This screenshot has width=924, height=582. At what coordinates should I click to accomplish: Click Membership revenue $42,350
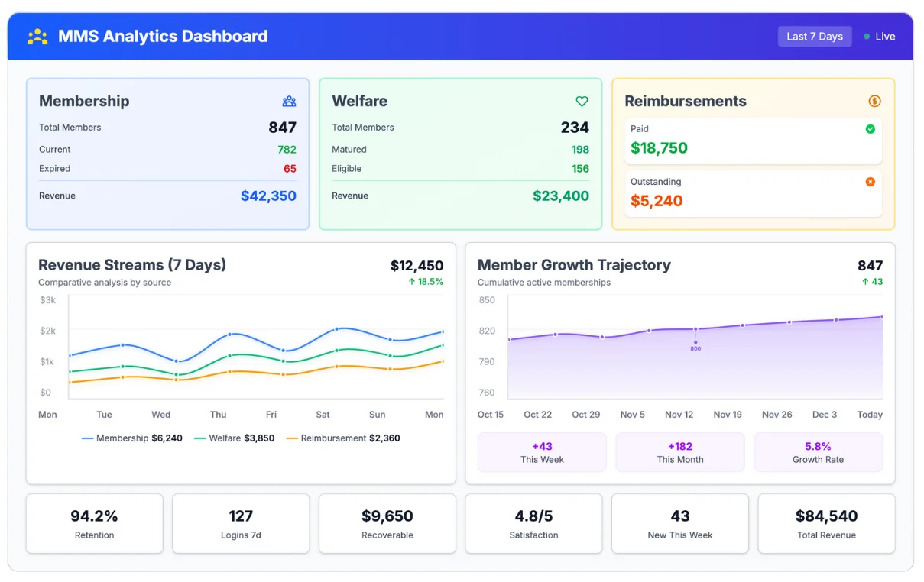(x=268, y=196)
